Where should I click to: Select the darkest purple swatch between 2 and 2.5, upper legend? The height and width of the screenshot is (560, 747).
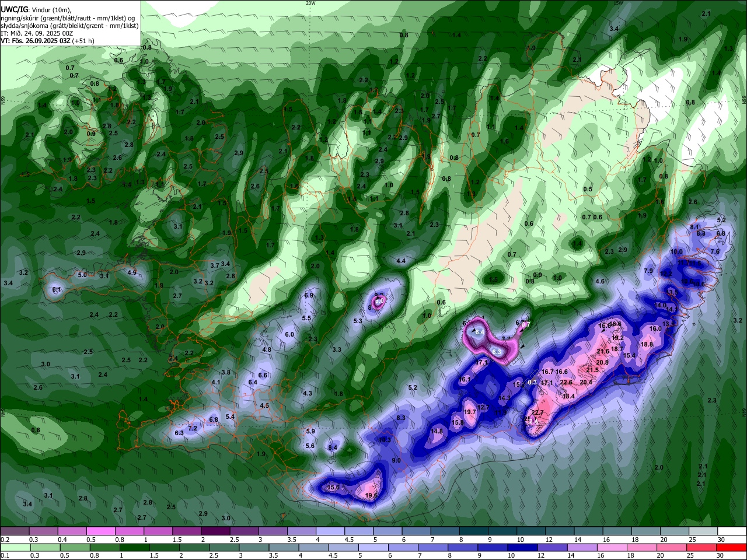[x=215, y=531]
